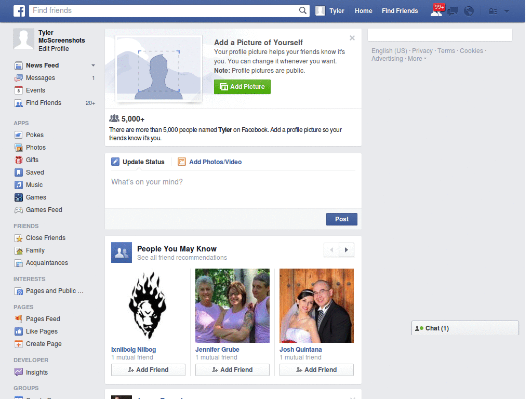The width and height of the screenshot is (532, 399).
Task: Click the Cookies footer link
Action: click(x=471, y=51)
